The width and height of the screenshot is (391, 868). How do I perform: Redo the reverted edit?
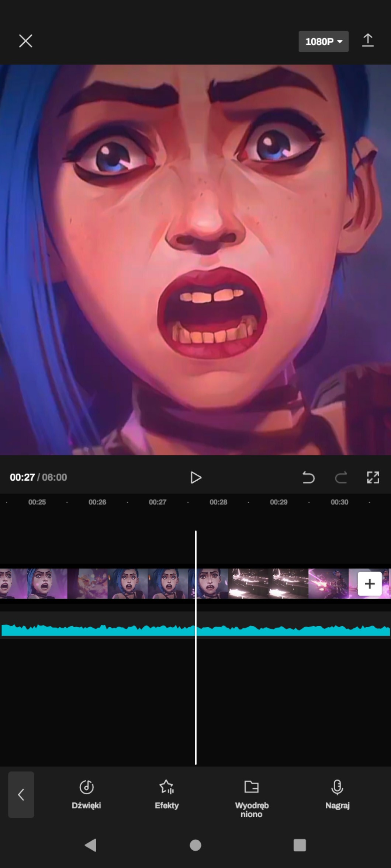pyautogui.click(x=341, y=477)
